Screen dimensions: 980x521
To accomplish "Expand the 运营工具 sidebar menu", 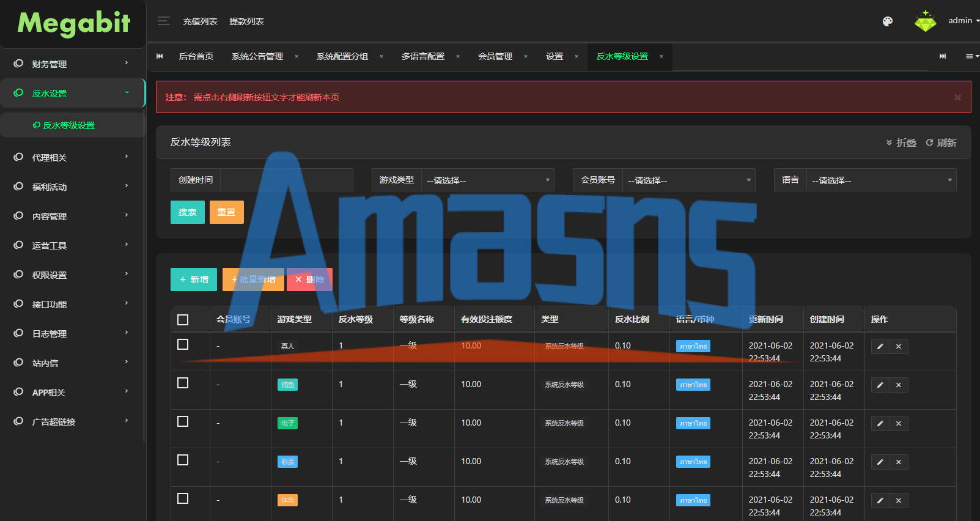I will coord(73,245).
